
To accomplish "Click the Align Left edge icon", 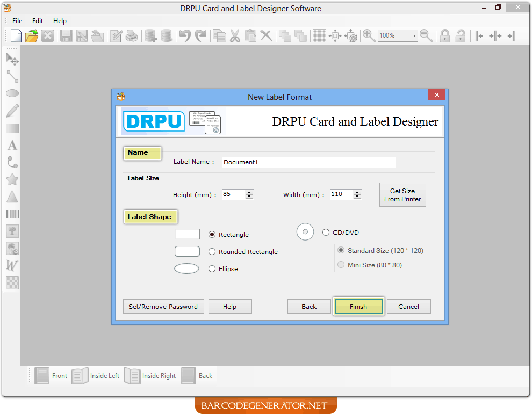I will pyautogui.click(x=479, y=35).
